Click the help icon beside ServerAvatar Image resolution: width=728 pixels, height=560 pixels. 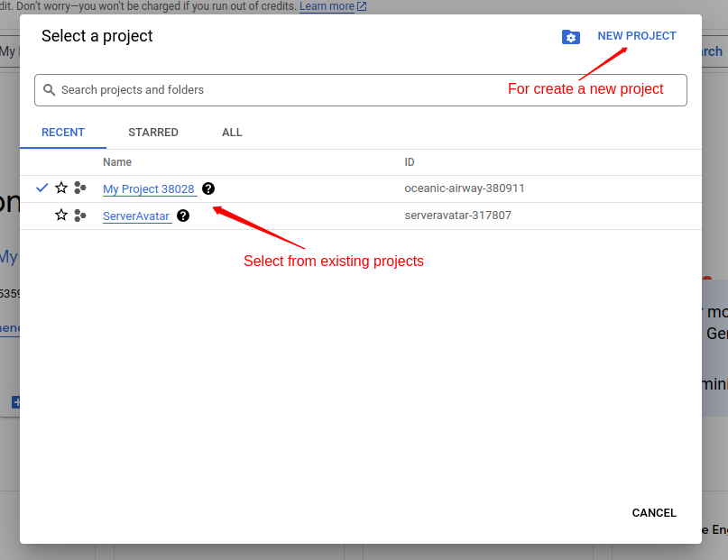coord(182,216)
